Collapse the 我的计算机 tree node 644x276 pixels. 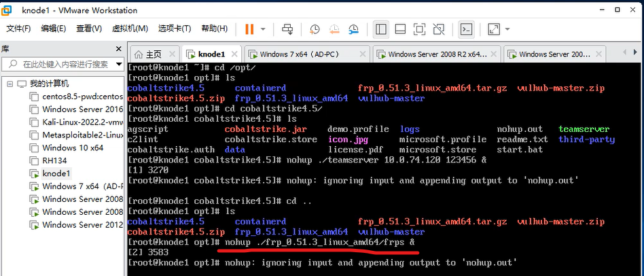click(10, 84)
